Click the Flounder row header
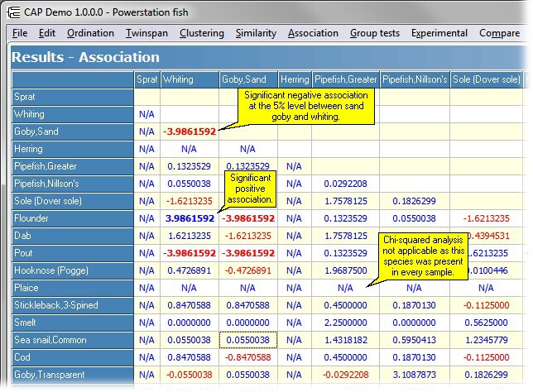The image size is (533, 392). 72,218
